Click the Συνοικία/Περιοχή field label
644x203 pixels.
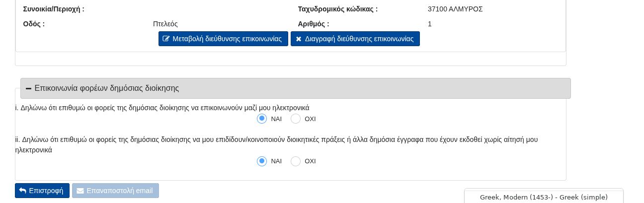54,9
